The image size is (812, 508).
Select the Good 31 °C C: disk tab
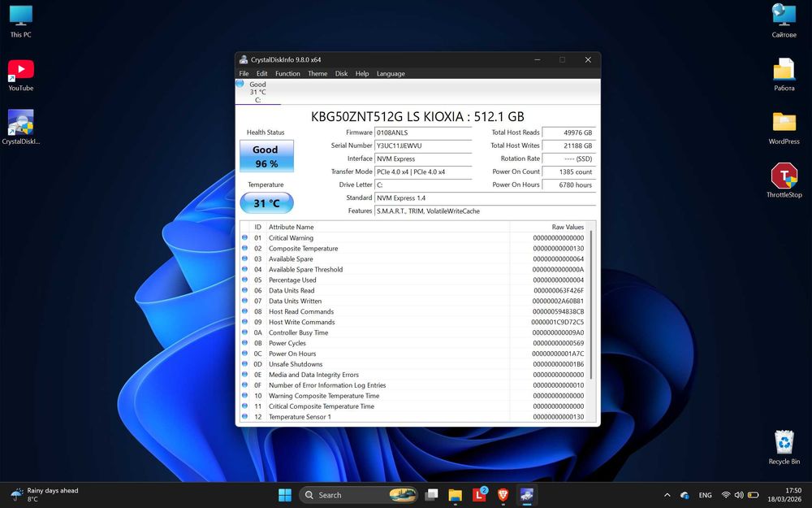coord(258,92)
